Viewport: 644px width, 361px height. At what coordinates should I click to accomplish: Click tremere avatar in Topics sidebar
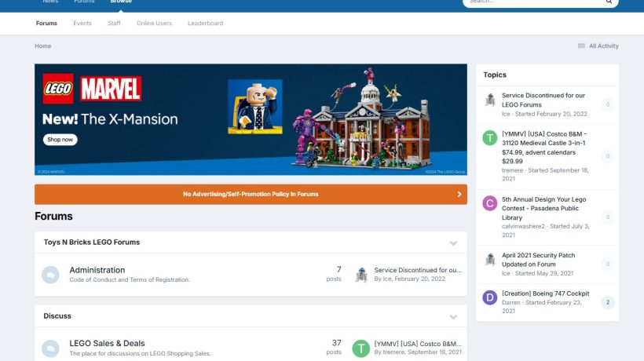(x=489, y=138)
